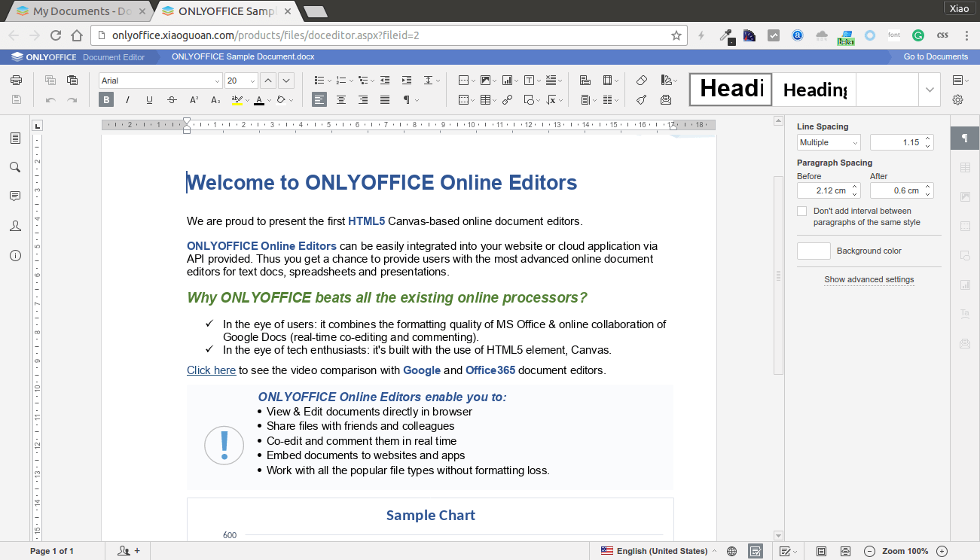
Task: Click the Print document icon
Action: point(16,81)
